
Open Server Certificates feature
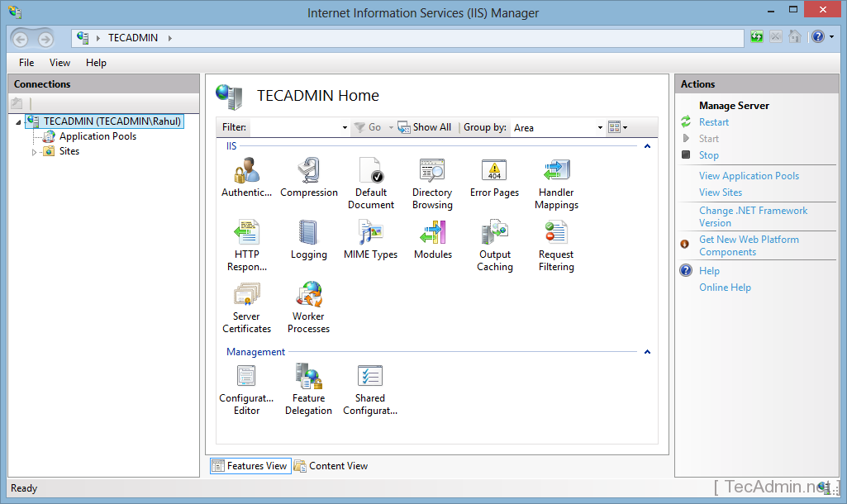[247, 307]
